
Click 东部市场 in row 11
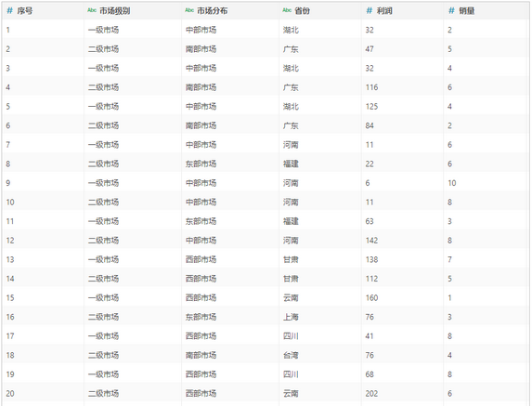(201, 221)
